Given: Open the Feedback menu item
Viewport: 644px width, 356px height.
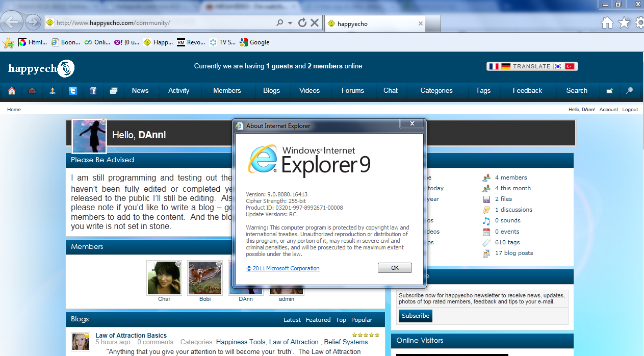Looking at the screenshot, I should [x=527, y=90].
